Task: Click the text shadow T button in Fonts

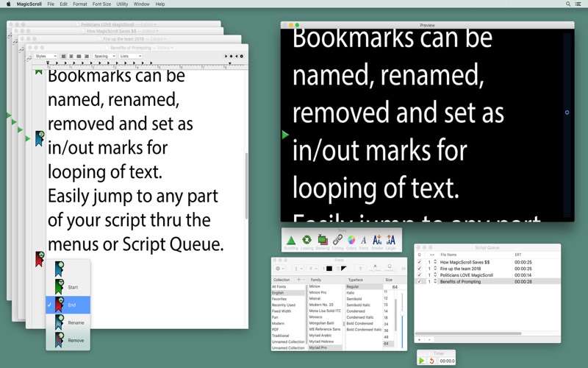Action: tap(360, 269)
